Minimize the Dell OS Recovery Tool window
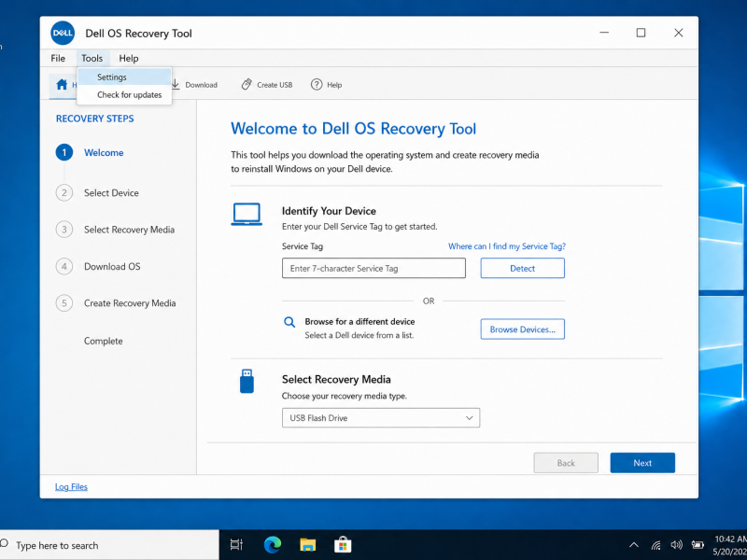 pos(604,33)
